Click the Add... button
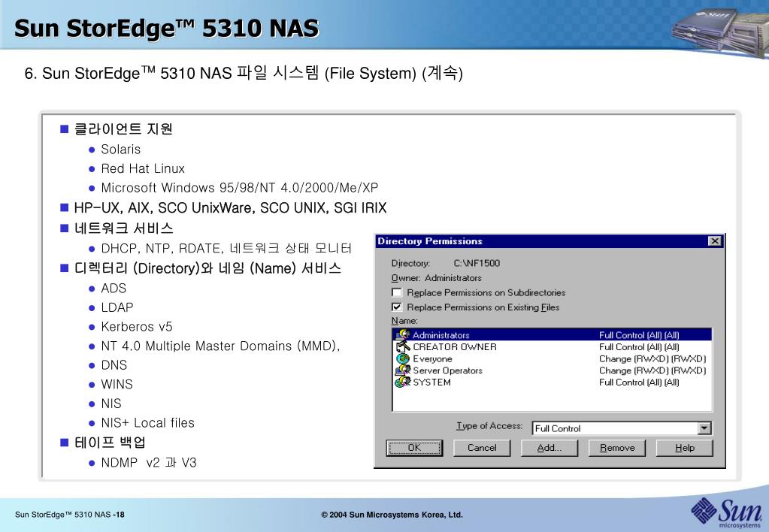The height and width of the screenshot is (532, 769). click(x=550, y=448)
